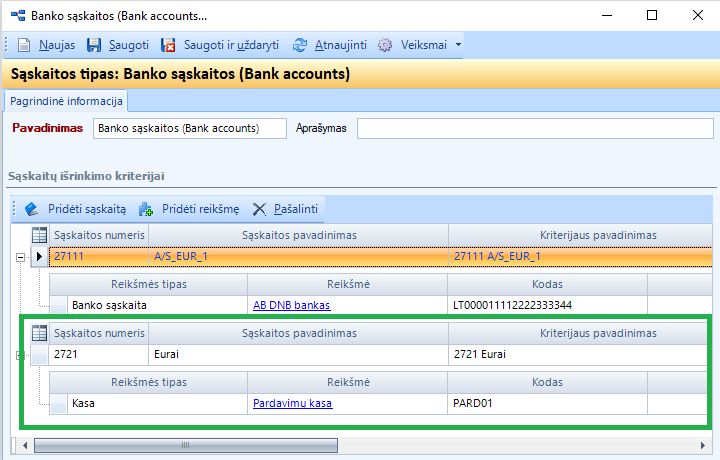The width and height of the screenshot is (720, 460).
Task: Click the Saugoti save disk icon
Action: pos(95,45)
